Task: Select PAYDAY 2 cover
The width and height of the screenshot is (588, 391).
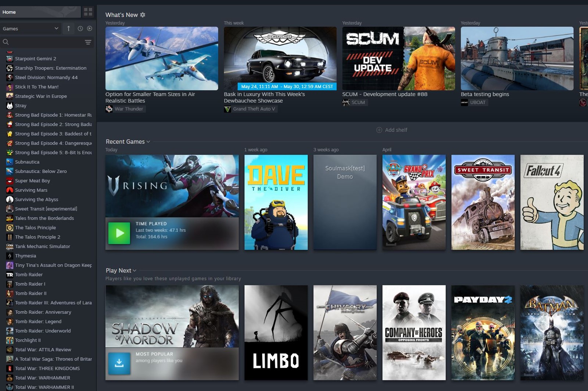Action: coord(483,333)
